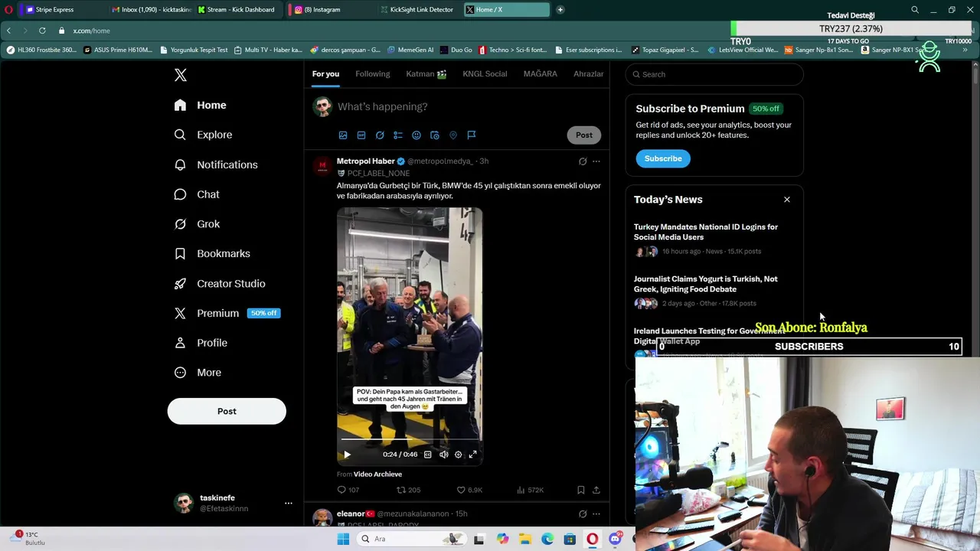The height and width of the screenshot is (551, 980).
Task: Switch to the Katman tab
Action: (426, 73)
